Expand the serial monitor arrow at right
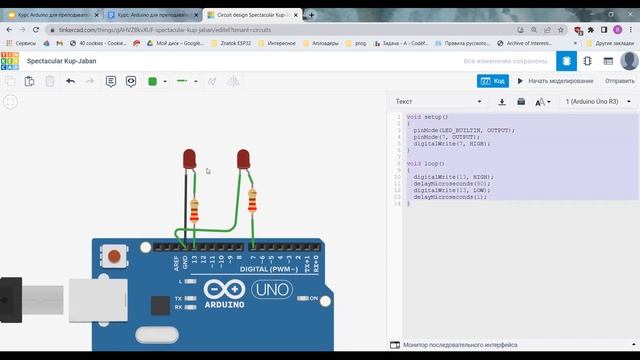640x360 pixels. (x=634, y=345)
